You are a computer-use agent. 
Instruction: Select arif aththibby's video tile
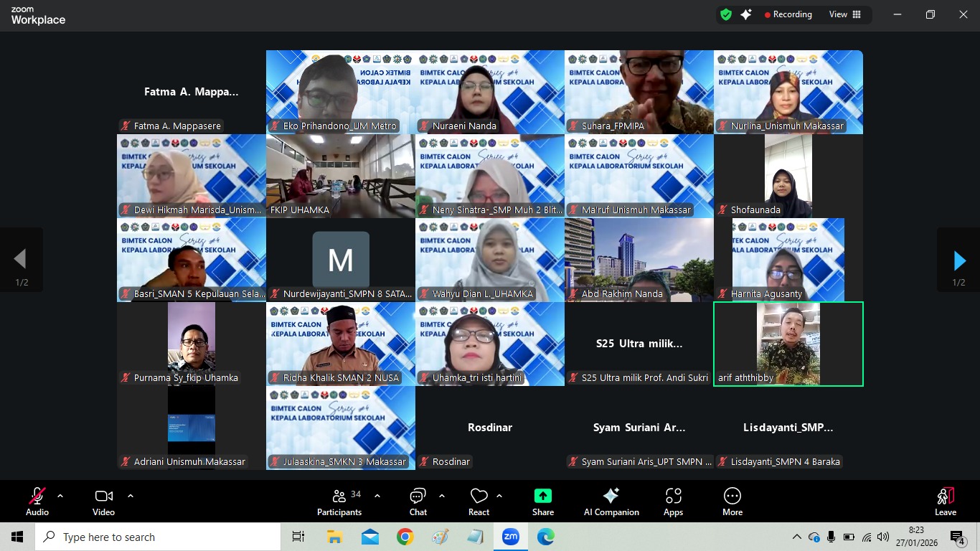click(x=788, y=344)
